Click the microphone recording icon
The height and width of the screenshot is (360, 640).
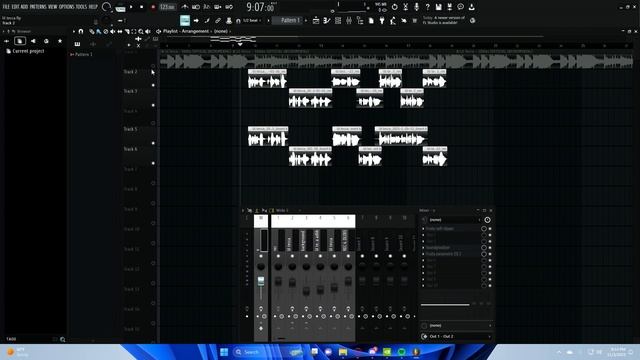416,7
